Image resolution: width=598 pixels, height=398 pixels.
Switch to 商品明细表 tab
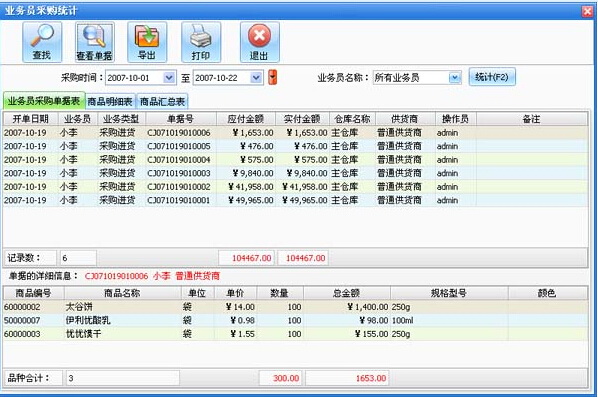[x=110, y=101]
